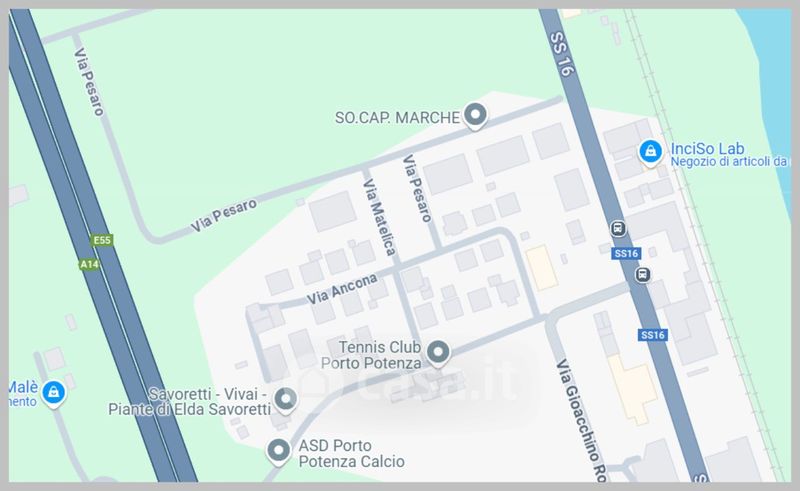Open the InciSo Lab shop marker
The image size is (800, 491).
pyautogui.click(x=650, y=153)
